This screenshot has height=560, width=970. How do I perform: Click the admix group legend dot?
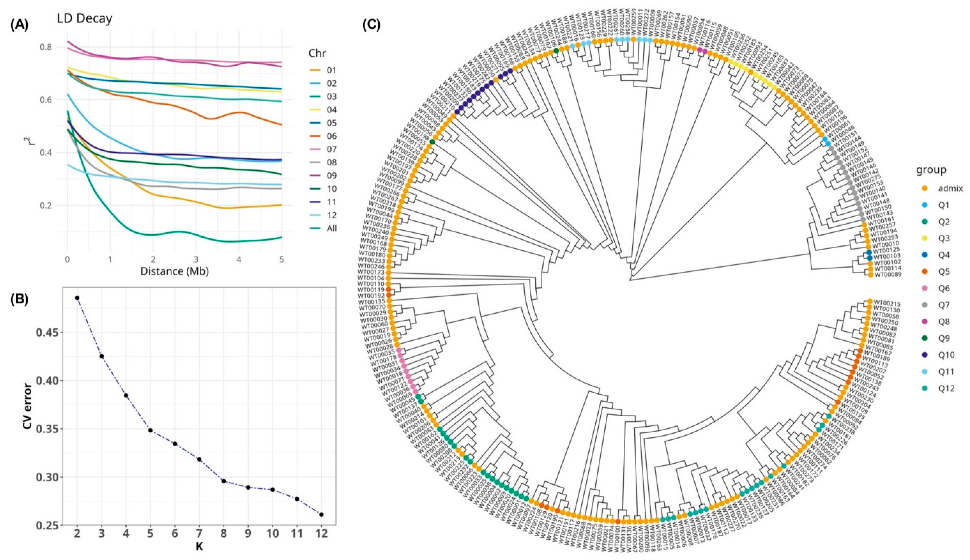click(925, 188)
